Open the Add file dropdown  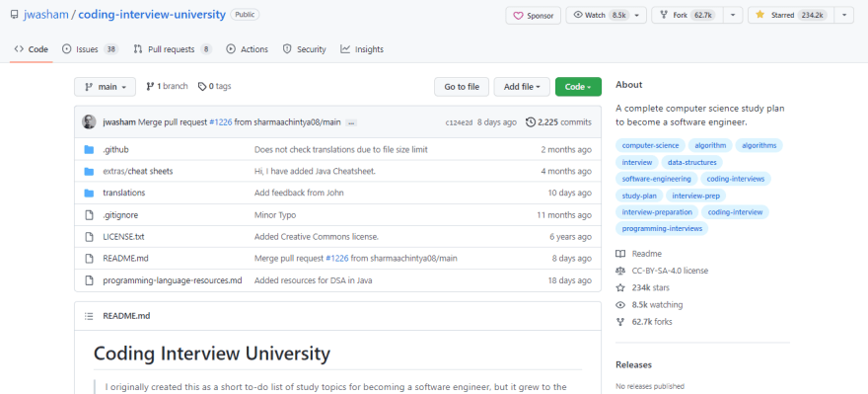click(x=522, y=87)
